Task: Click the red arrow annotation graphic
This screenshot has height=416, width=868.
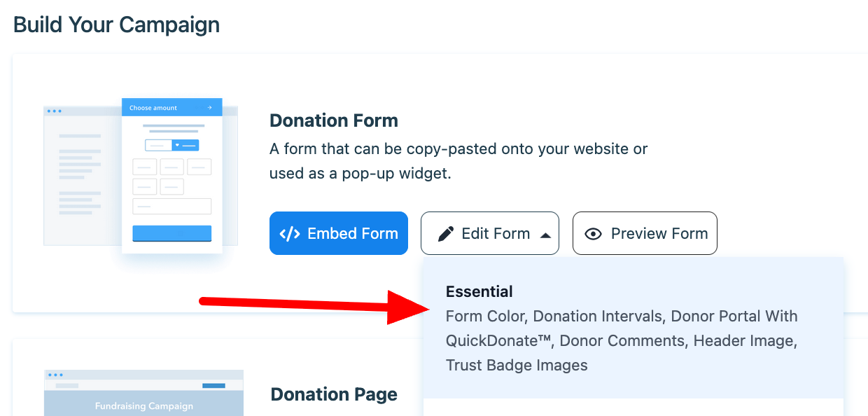Action: pyautogui.click(x=314, y=305)
